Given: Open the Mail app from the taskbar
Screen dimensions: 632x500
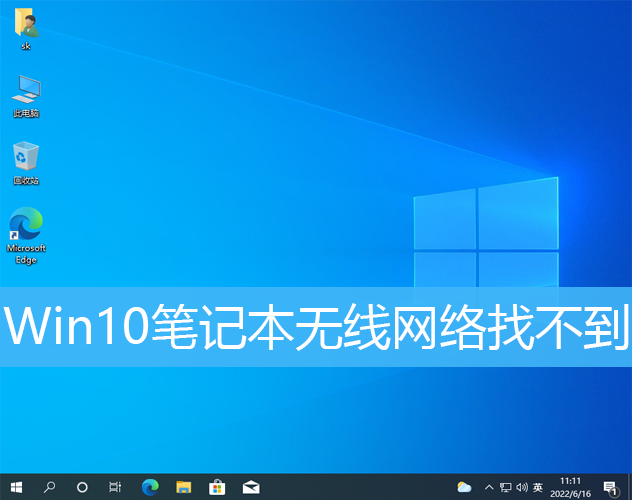Looking at the screenshot, I should (x=251, y=487).
